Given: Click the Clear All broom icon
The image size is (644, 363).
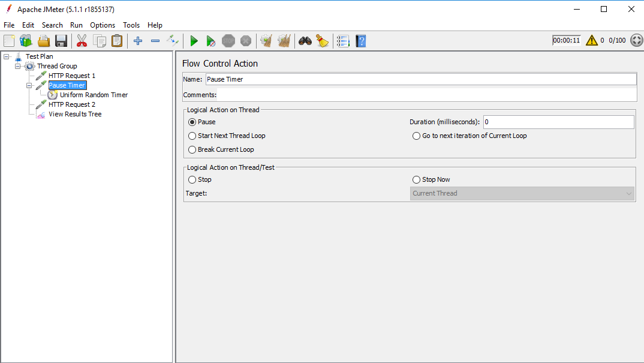Looking at the screenshot, I should [x=323, y=41].
